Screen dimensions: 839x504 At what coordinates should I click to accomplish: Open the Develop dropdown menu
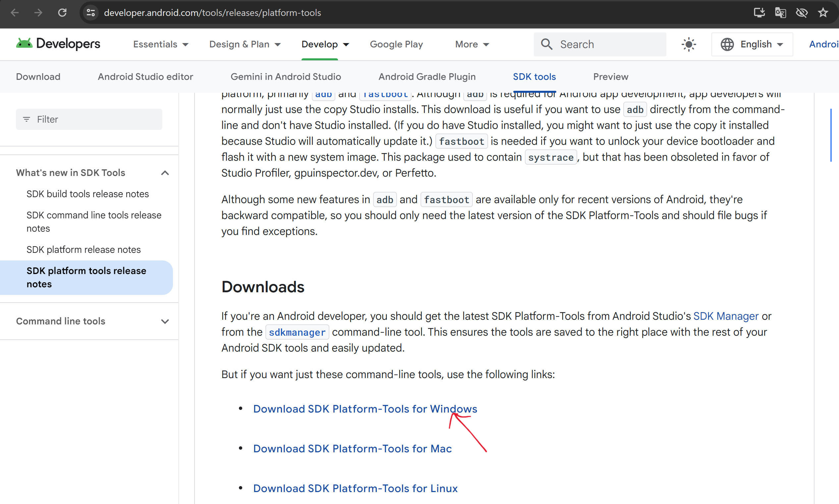coord(325,44)
